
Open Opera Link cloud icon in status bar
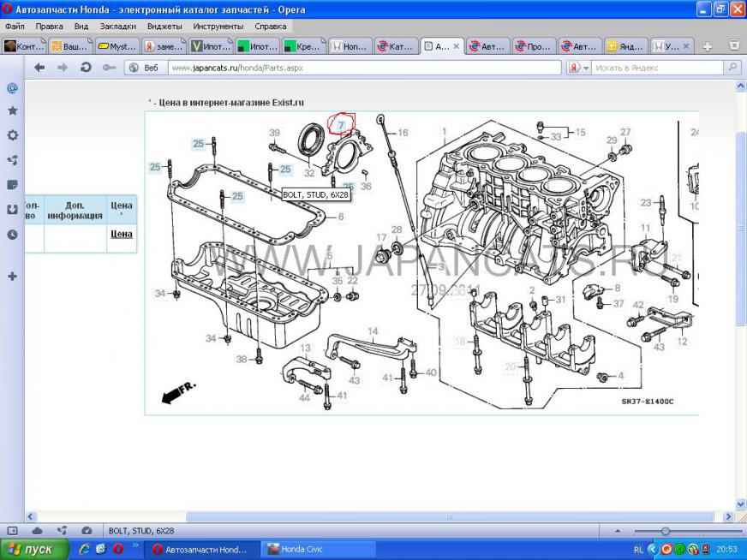pos(37,531)
